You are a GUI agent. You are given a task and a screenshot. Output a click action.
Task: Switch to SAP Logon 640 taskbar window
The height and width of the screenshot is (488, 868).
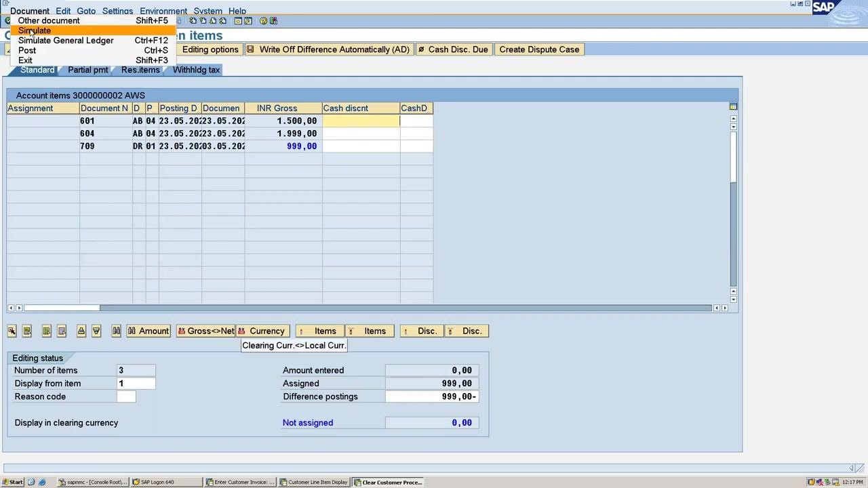pos(166,482)
